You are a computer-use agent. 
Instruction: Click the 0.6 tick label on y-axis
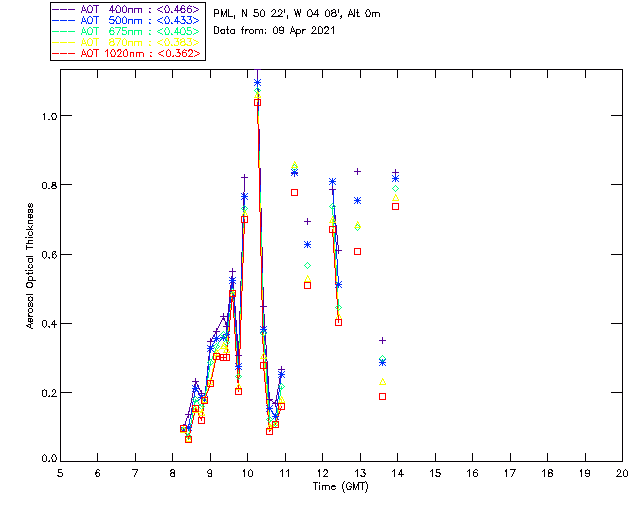pos(49,254)
